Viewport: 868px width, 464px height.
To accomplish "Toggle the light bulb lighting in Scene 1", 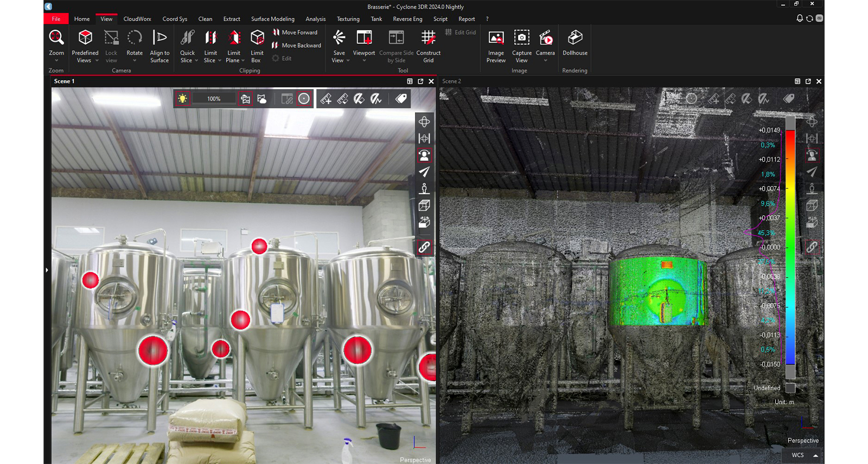I will pos(183,99).
